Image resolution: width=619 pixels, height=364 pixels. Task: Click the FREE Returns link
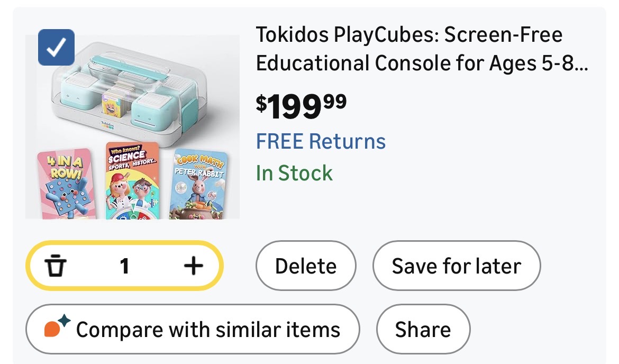pyautogui.click(x=321, y=142)
